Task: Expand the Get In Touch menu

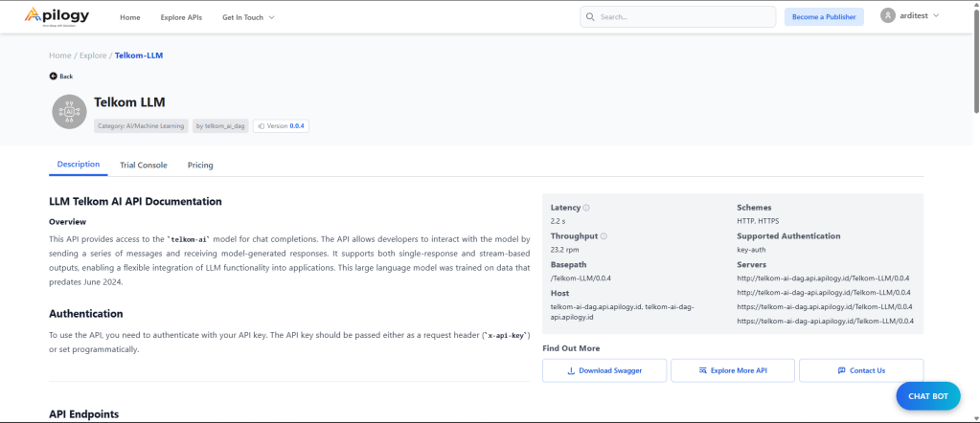Action: click(x=248, y=17)
